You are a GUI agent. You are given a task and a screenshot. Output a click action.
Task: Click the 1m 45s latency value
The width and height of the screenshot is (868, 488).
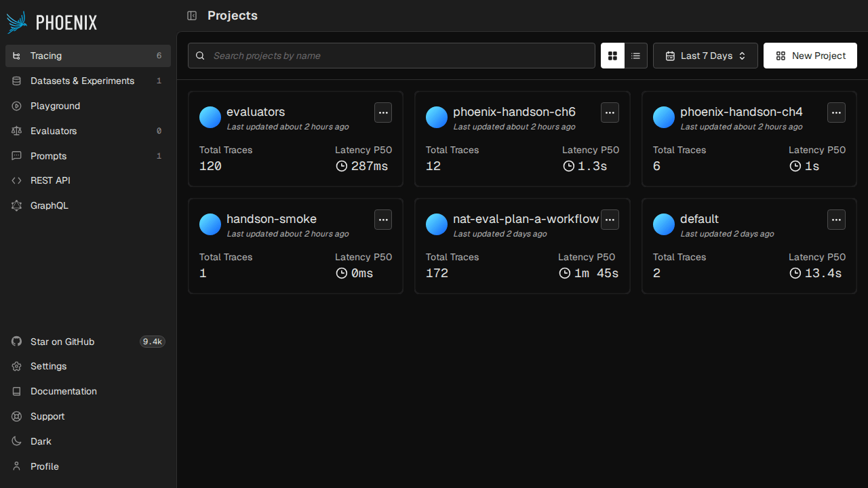(597, 273)
